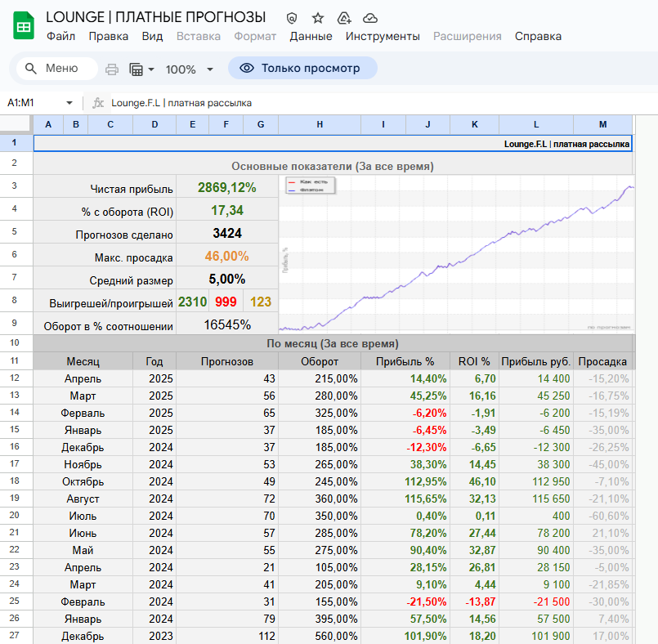Click the sharing status icon beside title
Screen dimensions: 658x644
292,17
